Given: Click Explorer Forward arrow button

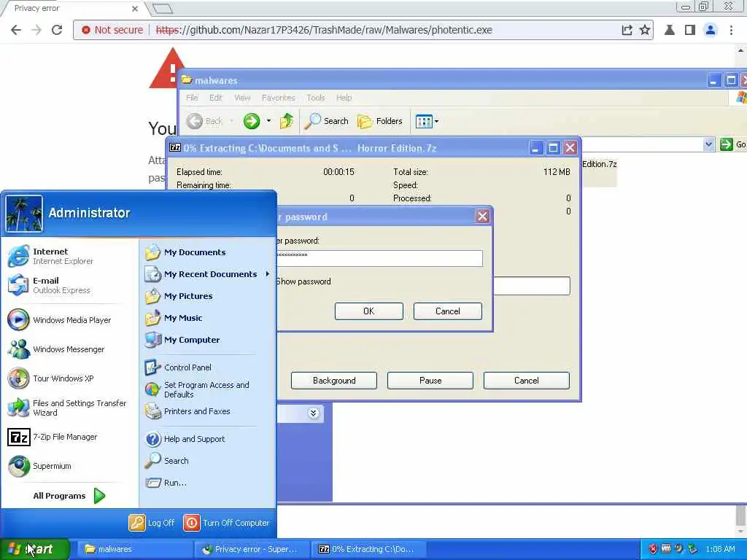Looking at the screenshot, I should (x=252, y=121).
